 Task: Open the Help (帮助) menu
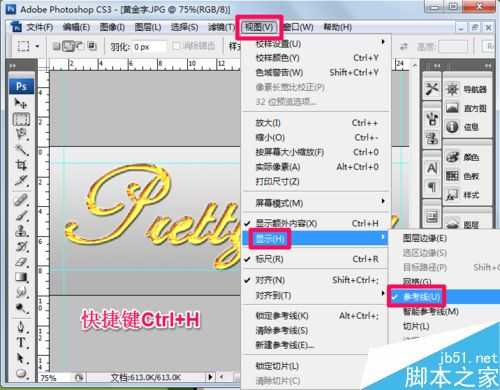pos(337,27)
